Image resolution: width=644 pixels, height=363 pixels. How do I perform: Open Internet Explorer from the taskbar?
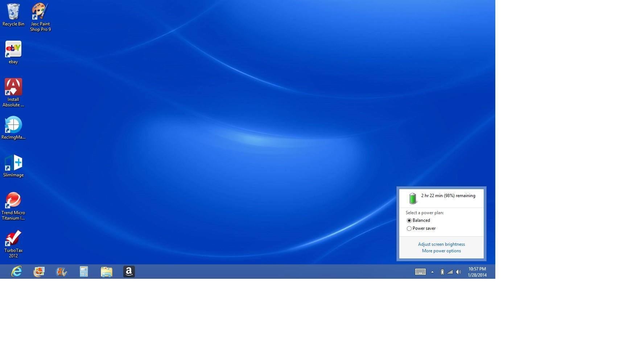pyautogui.click(x=16, y=272)
